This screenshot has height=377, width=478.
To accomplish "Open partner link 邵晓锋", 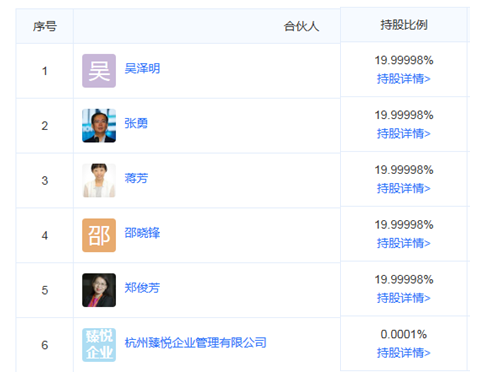I will (142, 233).
